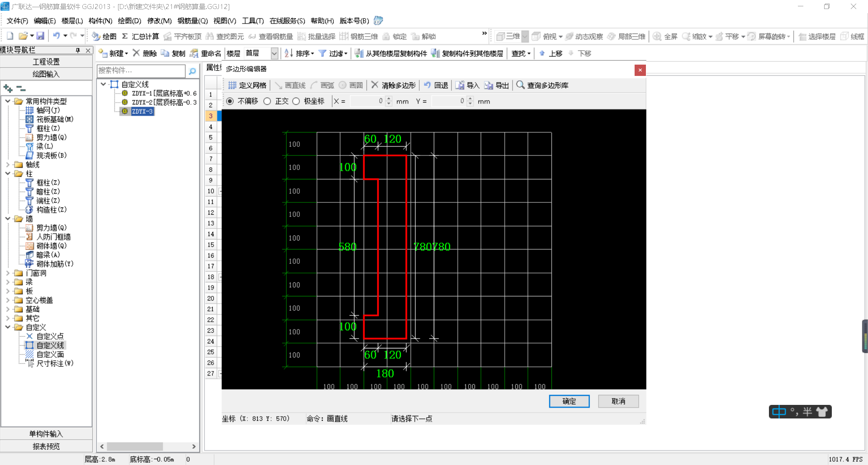The image size is (868, 465).
Task: Open 工具(T) menu
Action: (x=253, y=21)
